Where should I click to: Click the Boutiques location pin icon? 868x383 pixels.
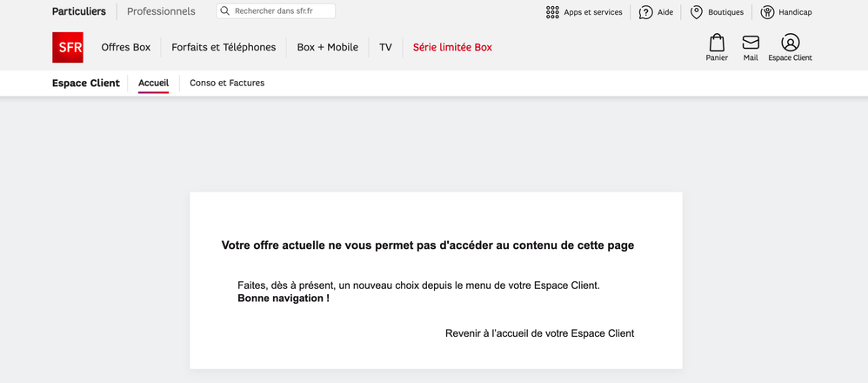coord(697,12)
